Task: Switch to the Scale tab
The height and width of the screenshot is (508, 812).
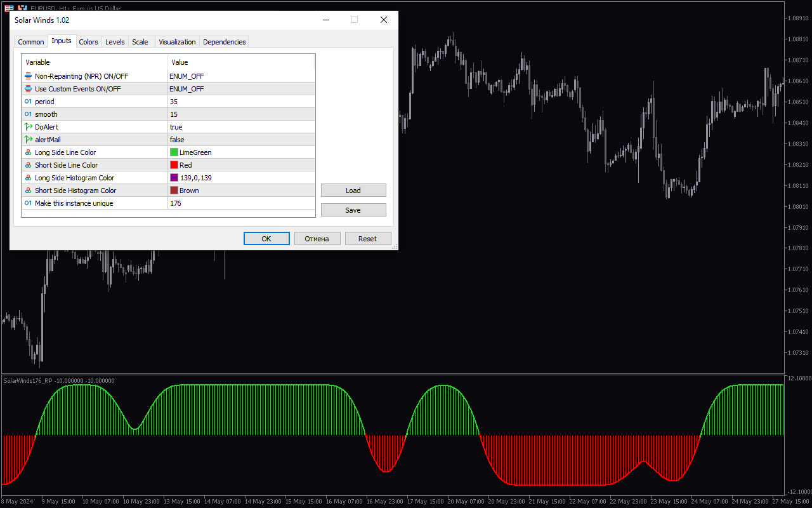Action: tap(140, 42)
